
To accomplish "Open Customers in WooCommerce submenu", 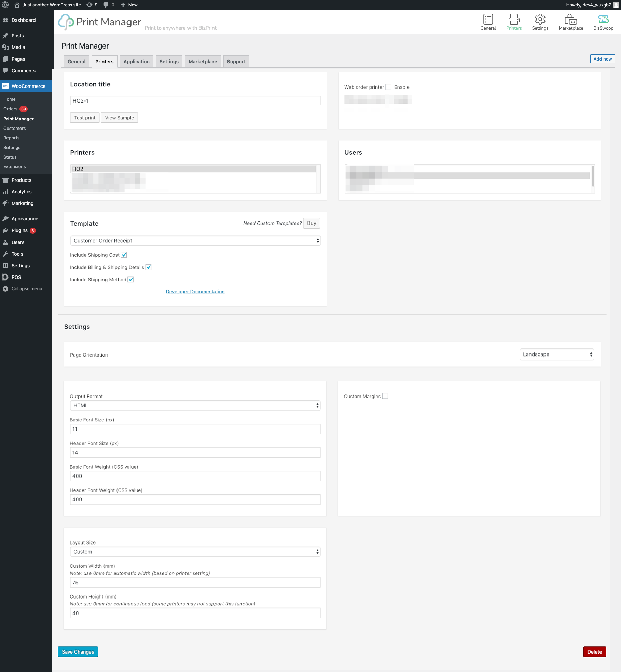I will (x=14, y=128).
